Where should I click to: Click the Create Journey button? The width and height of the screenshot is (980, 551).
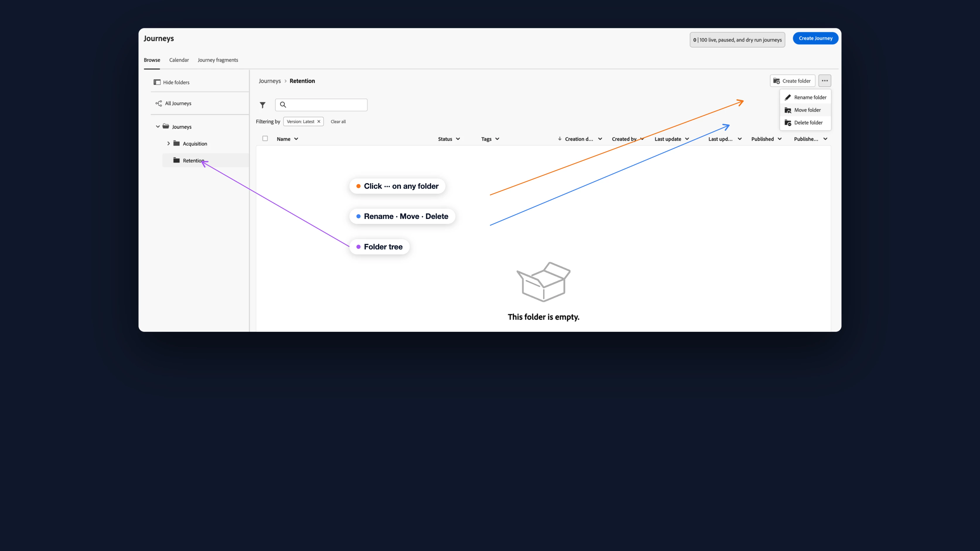tap(815, 38)
